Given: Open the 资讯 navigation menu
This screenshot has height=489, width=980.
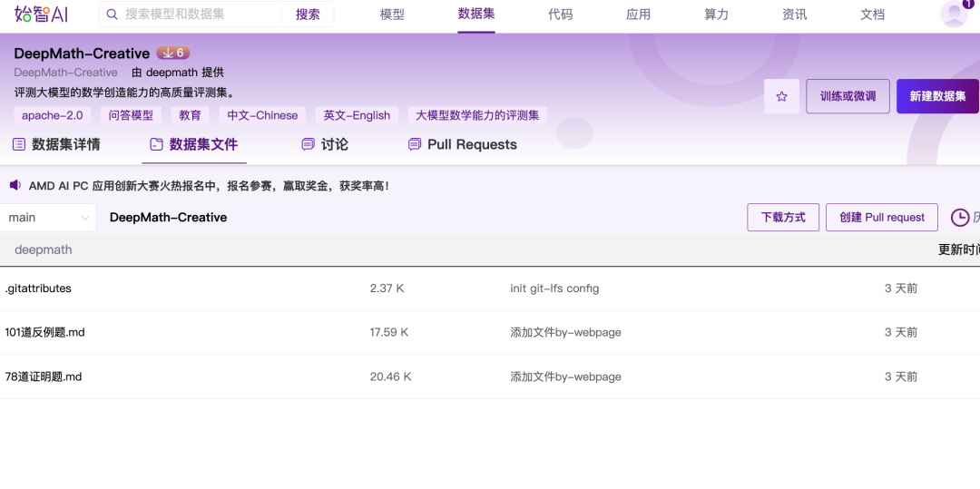Looking at the screenshot, I should click(794, 15).
